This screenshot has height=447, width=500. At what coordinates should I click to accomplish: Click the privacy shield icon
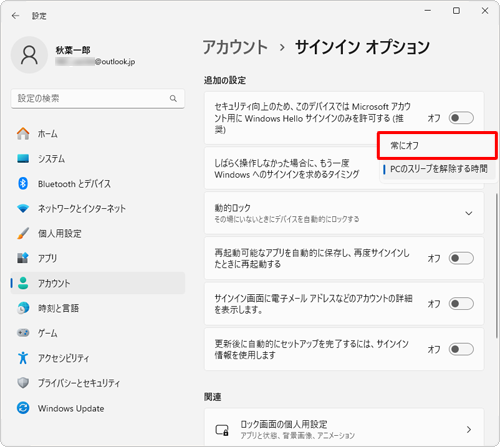(x=23, y=383)
